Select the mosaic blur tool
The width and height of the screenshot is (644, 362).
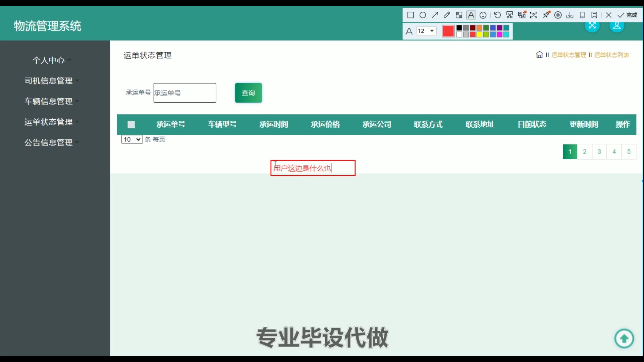point(459,15)
